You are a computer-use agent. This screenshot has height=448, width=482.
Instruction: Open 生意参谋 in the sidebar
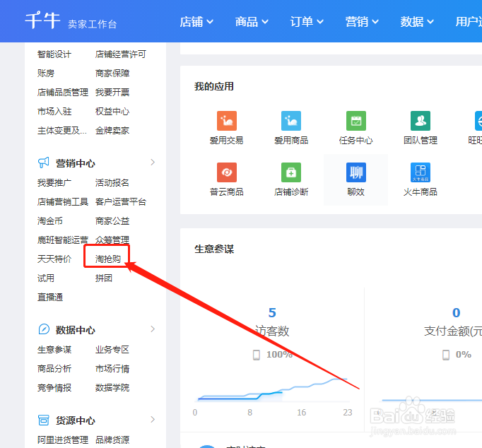pyautogui.click(x=54, y=350)
